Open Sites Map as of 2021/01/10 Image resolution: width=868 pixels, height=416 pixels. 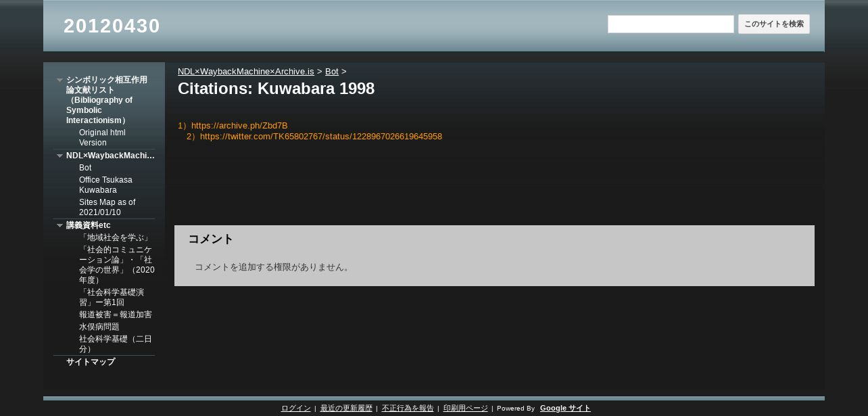107,207
